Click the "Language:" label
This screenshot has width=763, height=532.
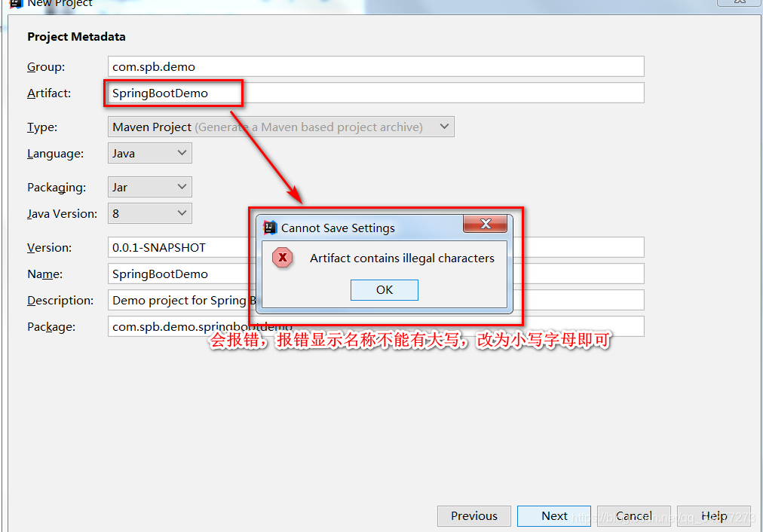click(56, 154)
